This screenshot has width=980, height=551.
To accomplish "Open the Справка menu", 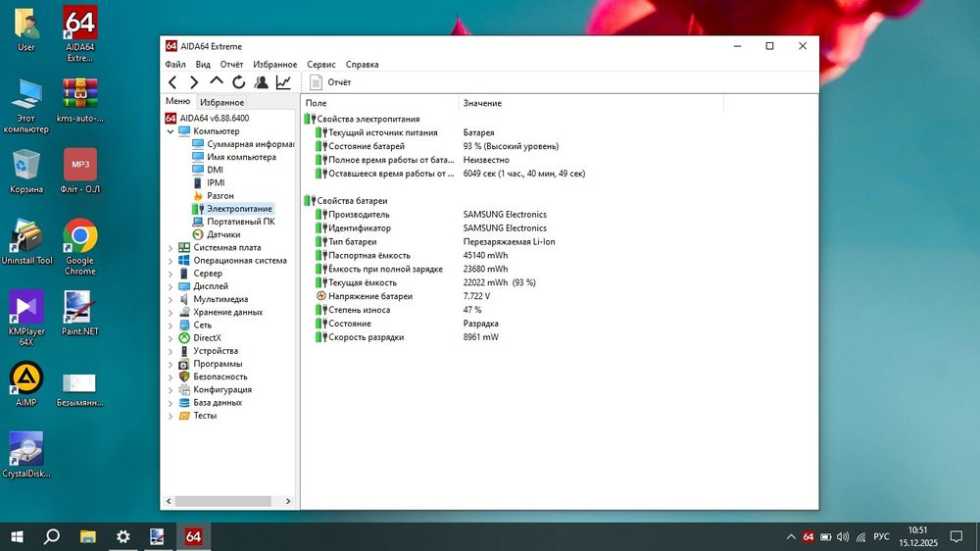I will tap(362, 65).
